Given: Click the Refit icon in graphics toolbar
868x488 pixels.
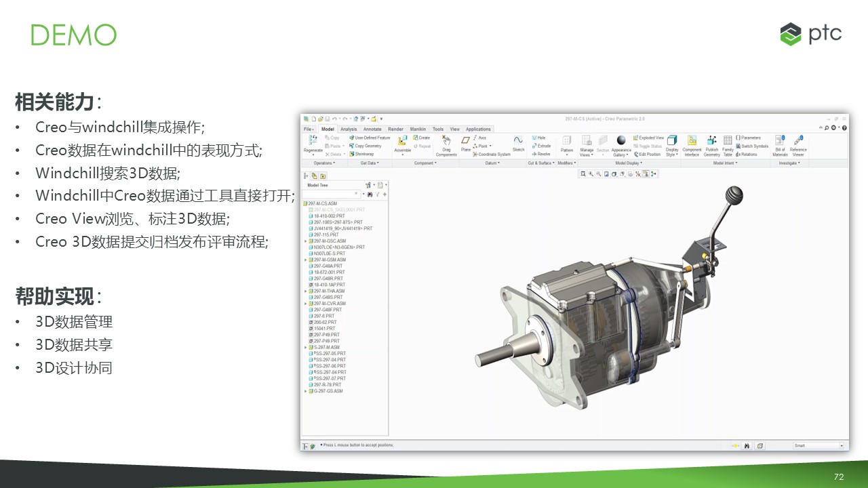Looking at the screenshot, I should tap(583, 174).
